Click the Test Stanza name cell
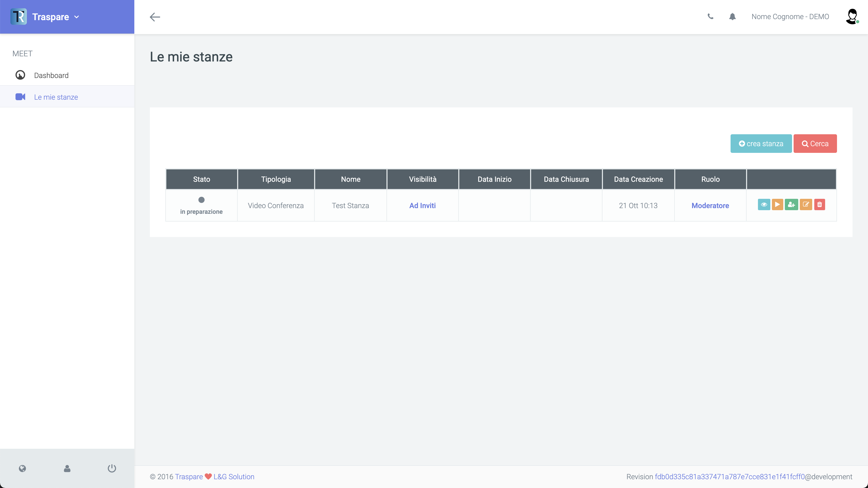This screenshot has width=868, height=488. (x=351, y=206)
